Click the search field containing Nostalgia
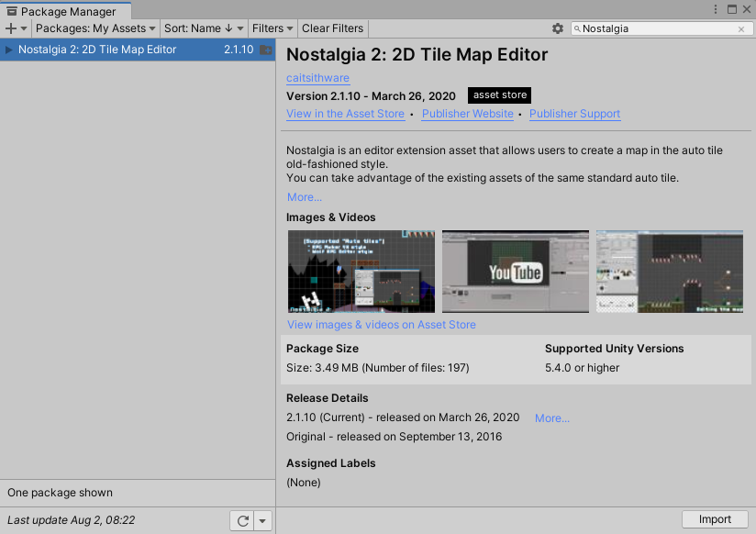This screenshot has width=756, height=534. [656, 29]
